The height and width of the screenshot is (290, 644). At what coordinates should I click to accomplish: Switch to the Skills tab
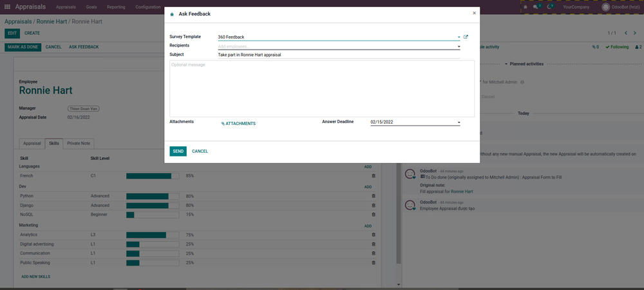coord(54,143)
